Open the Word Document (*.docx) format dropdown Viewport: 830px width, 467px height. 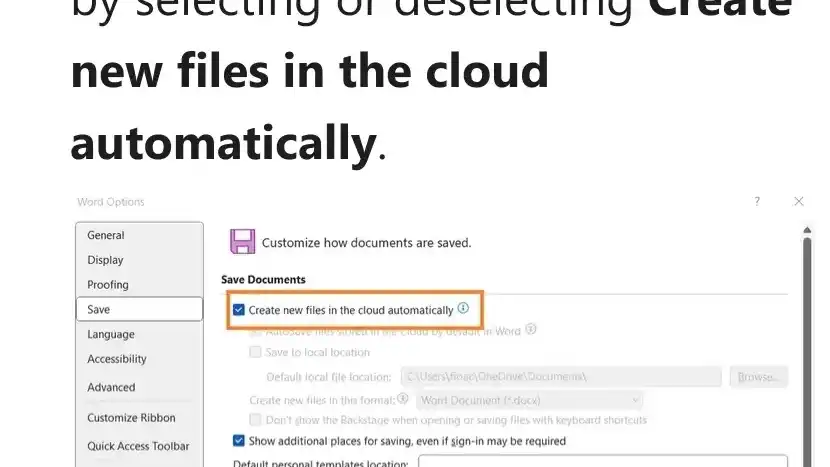pos(529,400)
